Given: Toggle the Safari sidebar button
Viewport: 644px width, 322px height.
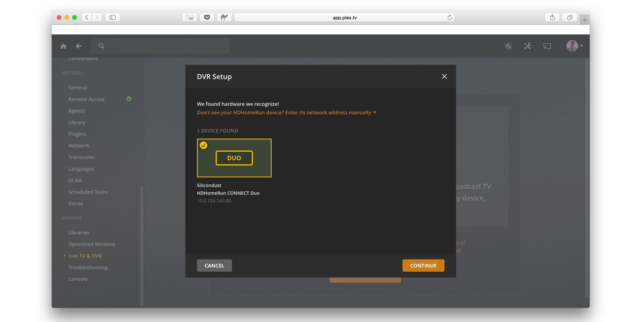Looking at the screenshot, I should [x=112, y=17].
